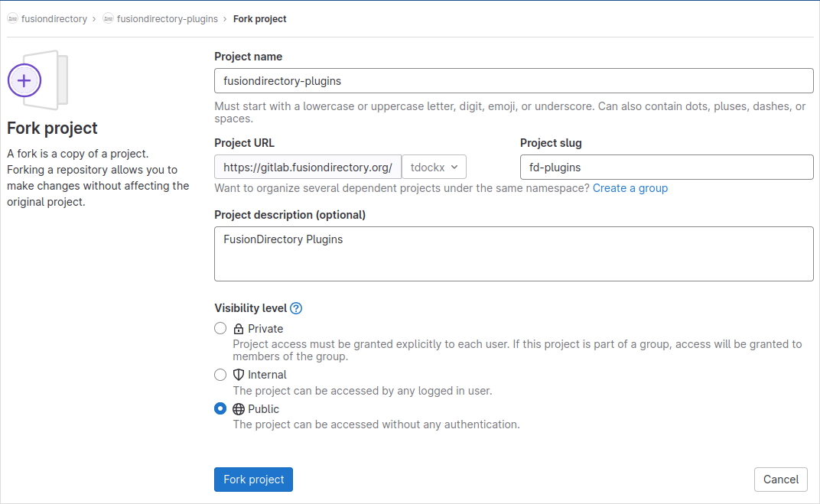Click the 'Must start with a lowercase' hint
The height and width of the screenshot is (504, 820).
pyautogui.click(x=510, y=112)
